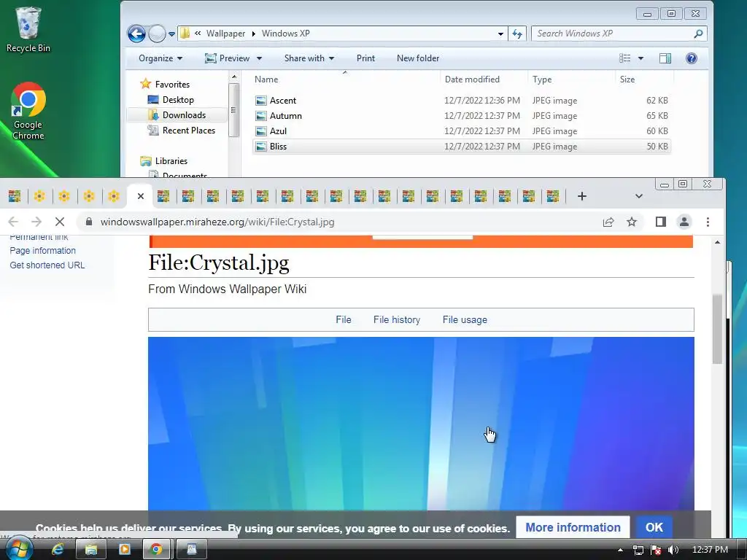Stop loading the page in Chrome
Screen dimensions: 747x560
pos(60,222)
